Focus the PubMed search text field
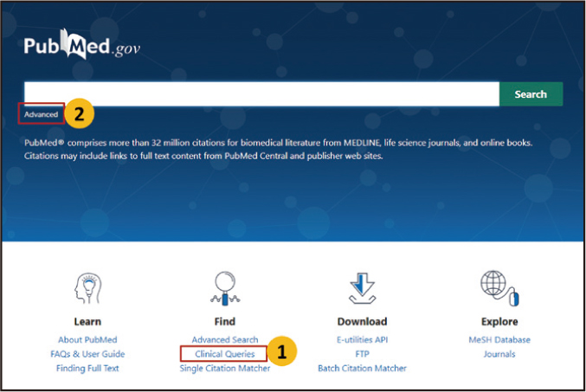The width and height of the screenshot is (586, 392). tap(261, 94)
